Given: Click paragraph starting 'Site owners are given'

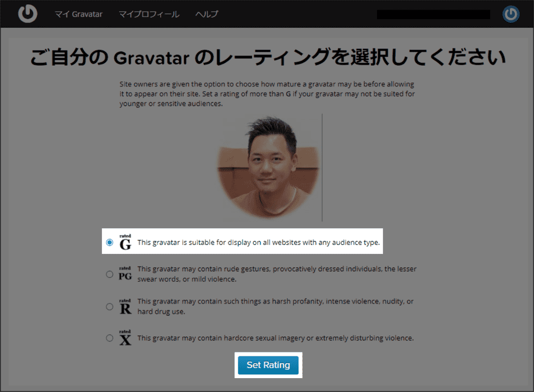Looking at the screenshot, I should (x=267, y=93).
